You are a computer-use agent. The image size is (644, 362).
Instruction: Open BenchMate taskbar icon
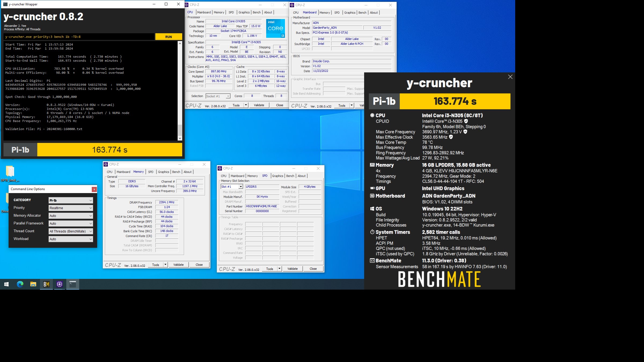point(46,284)
